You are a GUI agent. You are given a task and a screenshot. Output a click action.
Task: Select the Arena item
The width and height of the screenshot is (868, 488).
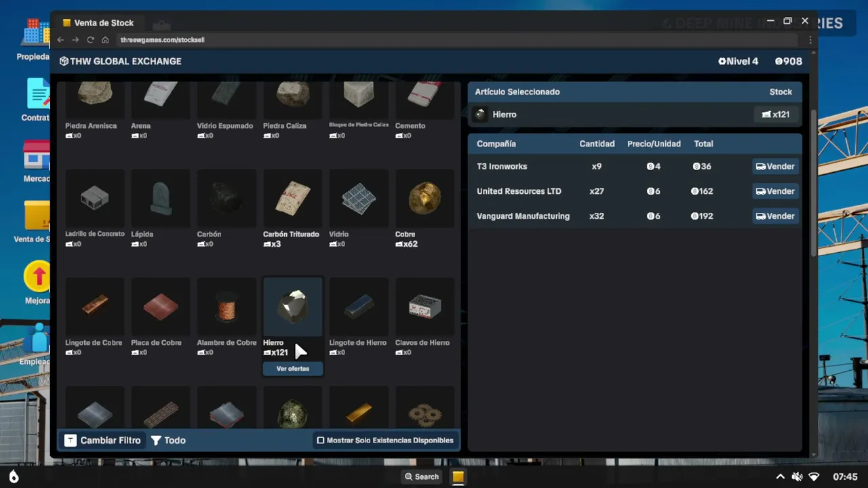(x=160, y=102)
